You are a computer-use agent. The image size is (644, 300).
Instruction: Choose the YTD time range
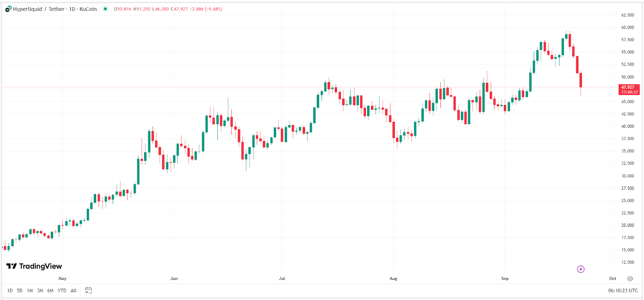62,290
